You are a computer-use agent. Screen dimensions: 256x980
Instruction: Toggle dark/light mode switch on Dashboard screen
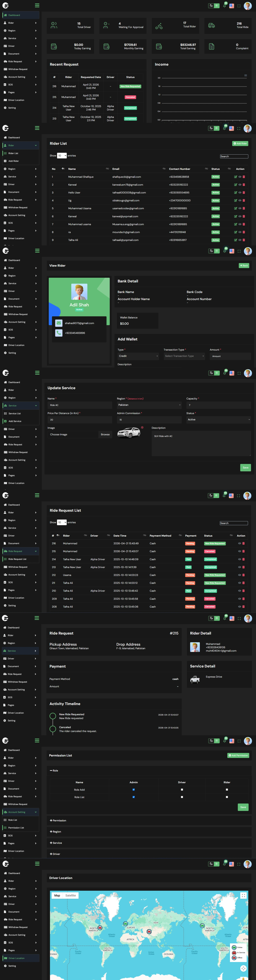(214, 6)
